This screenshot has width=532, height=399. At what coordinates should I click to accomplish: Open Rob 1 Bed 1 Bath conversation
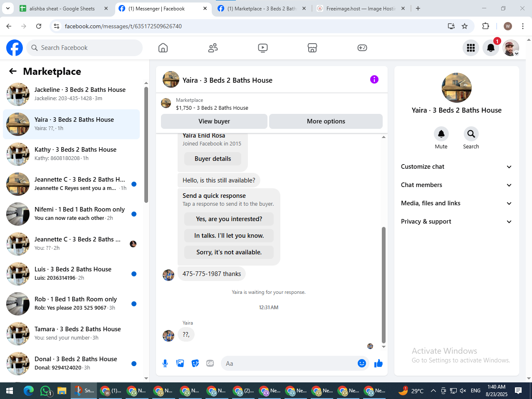pos(72,304)
